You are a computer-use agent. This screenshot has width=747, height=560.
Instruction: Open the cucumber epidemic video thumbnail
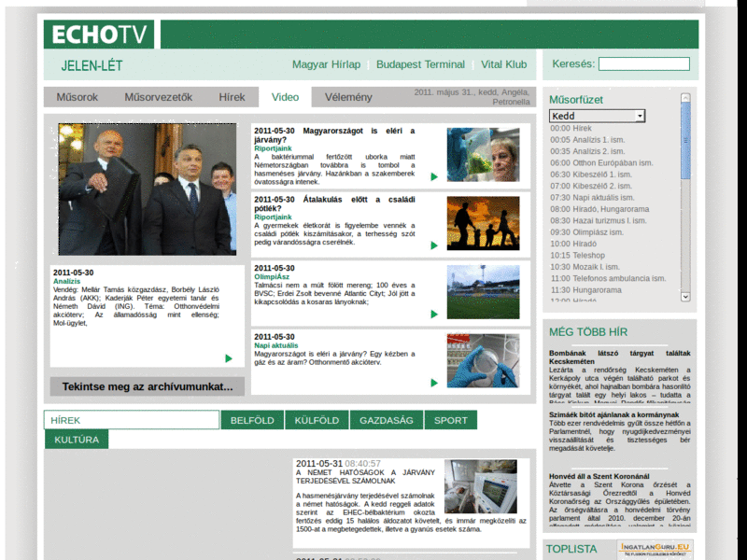pos(483,154)
